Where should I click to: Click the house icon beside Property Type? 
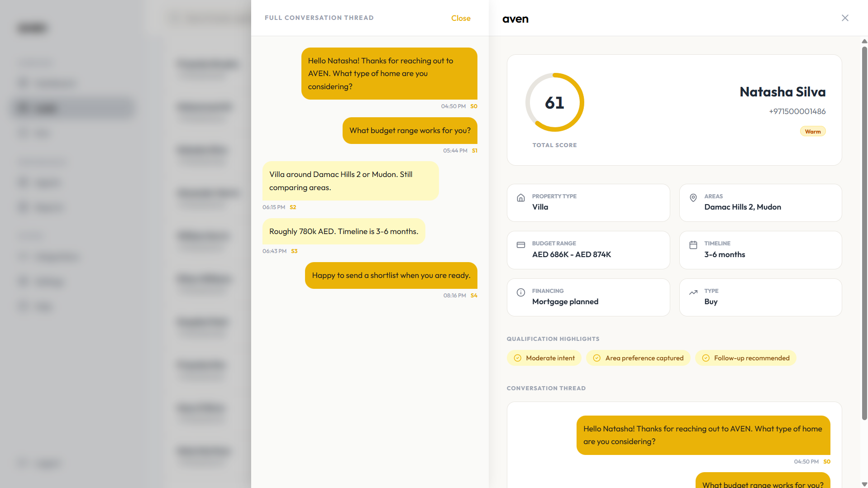point(521,198)
